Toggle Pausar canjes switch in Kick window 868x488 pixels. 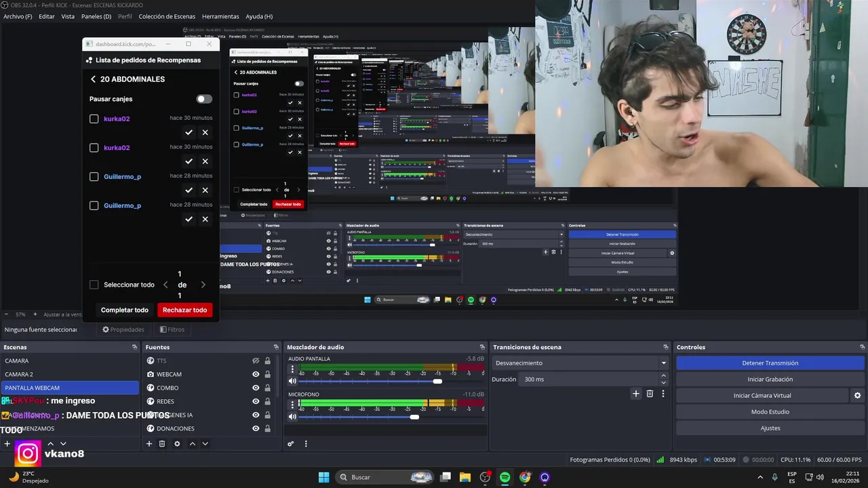[204, 99]
